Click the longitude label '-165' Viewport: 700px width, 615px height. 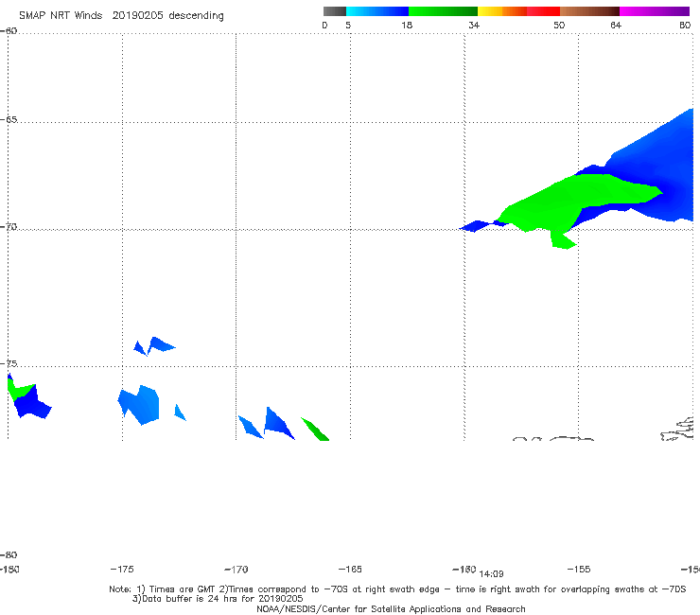pyautogui.click(x=350, y=569)
